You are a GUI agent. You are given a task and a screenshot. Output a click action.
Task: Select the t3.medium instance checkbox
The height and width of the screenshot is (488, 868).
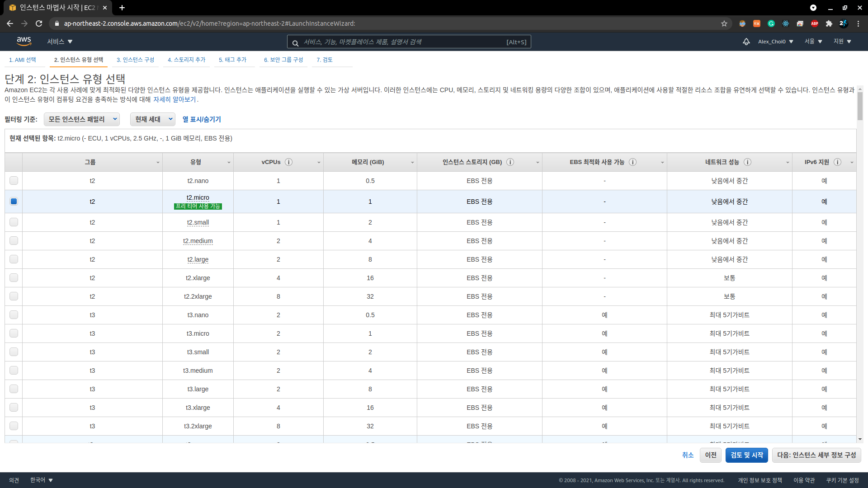tap(14, 371)
